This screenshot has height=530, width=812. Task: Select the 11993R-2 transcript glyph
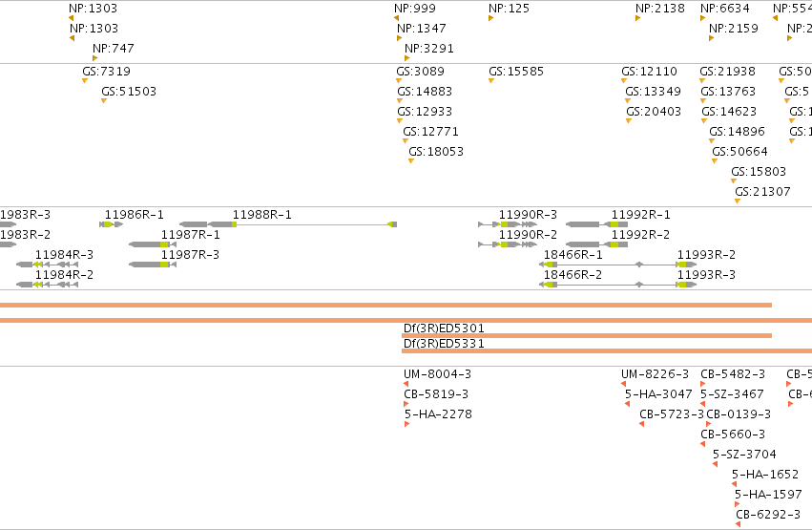(x=686, y=265)
